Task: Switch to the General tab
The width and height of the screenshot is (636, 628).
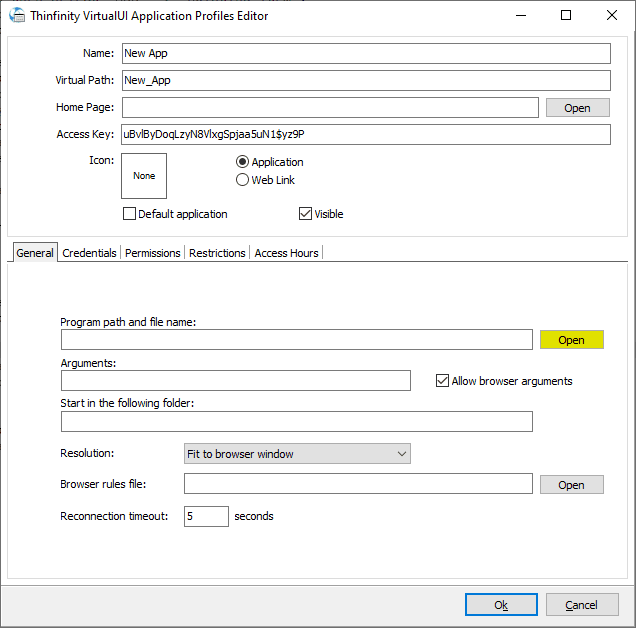Action: (x=35, y=253)
